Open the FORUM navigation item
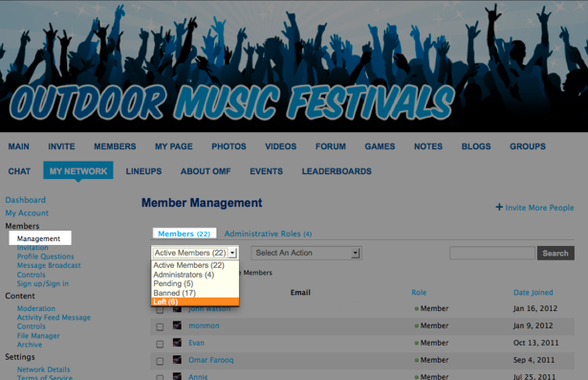The width and height of the screenshot is (588, 380). pyautogui.click(x=331, y=146)
